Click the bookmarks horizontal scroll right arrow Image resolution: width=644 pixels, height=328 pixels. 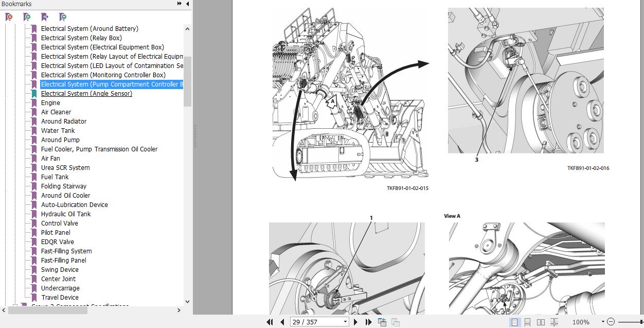179,310
